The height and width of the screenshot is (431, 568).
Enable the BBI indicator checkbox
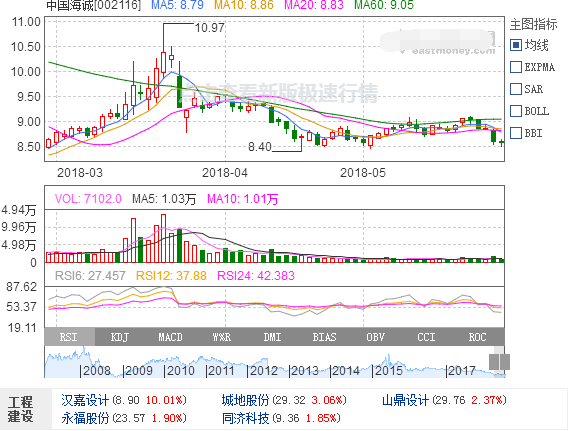[x=516, y=133]
